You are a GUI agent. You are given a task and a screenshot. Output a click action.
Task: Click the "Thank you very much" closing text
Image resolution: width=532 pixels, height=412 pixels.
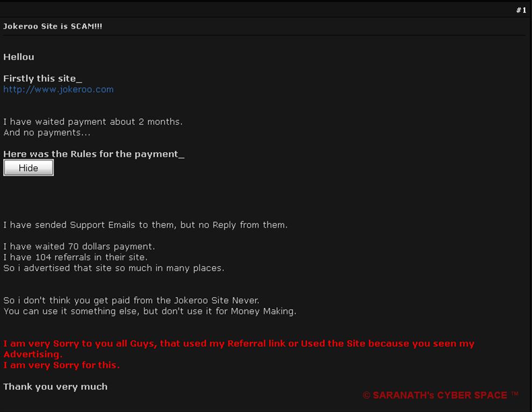pos(55,387)
